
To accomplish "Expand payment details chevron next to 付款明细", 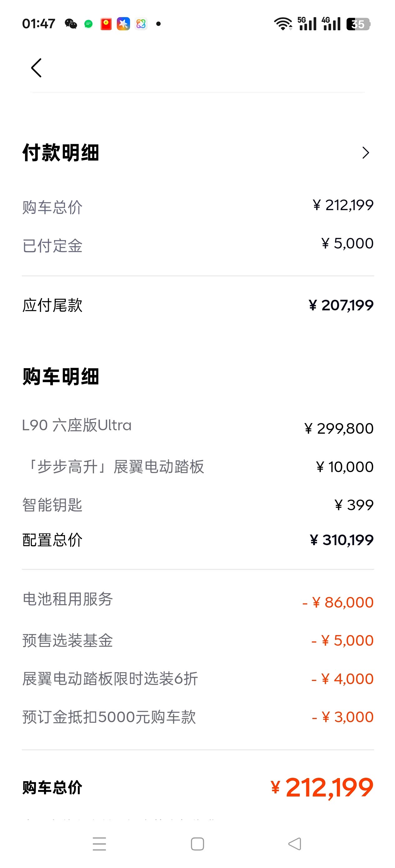I will [365, 153].
